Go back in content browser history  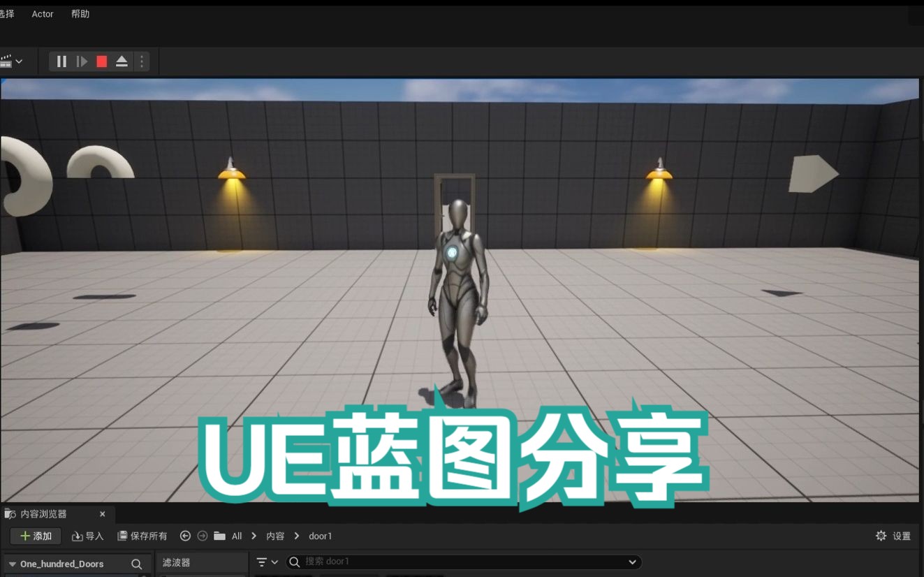click(185, 536)
